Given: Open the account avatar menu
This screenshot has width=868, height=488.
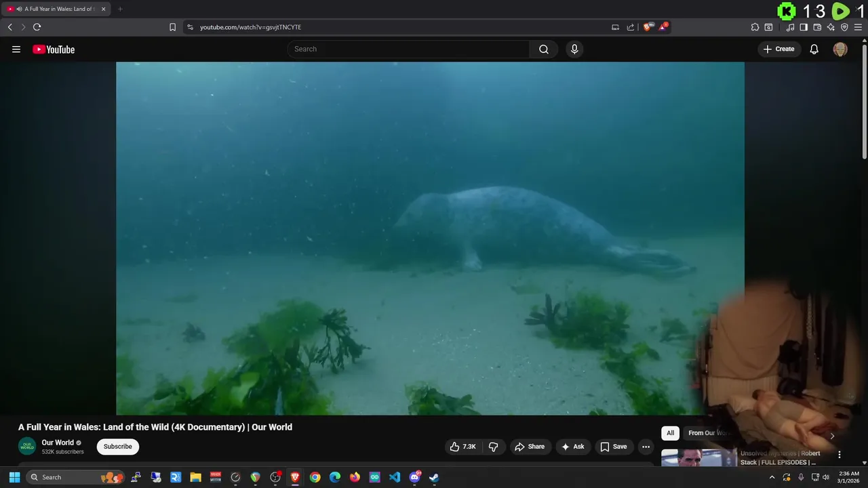Looking at the screenshot, I should (840, 49).
